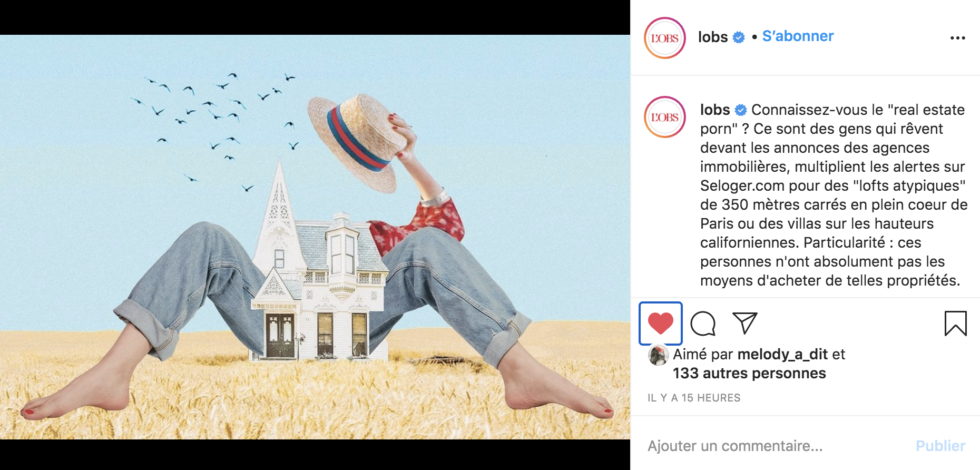Open the comment bubble icon
980x470 pixels.
pos(703,324)
